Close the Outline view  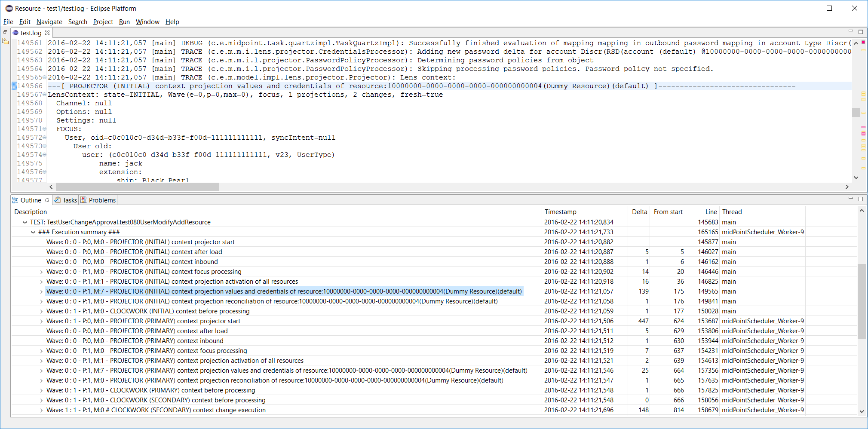click(x=47, y=200)
